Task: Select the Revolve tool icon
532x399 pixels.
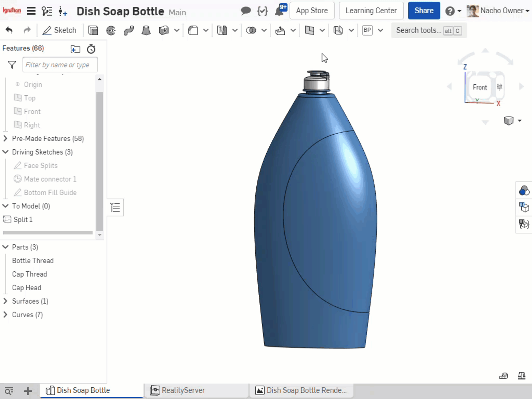Action: (x=111, y=31)
